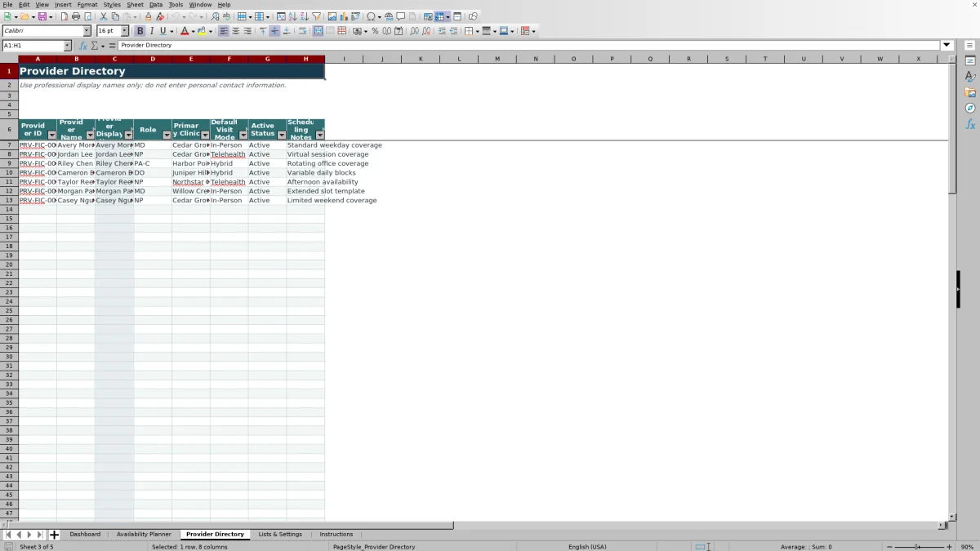
Task: Insert comment icon in toolbar
Action: 401,16
